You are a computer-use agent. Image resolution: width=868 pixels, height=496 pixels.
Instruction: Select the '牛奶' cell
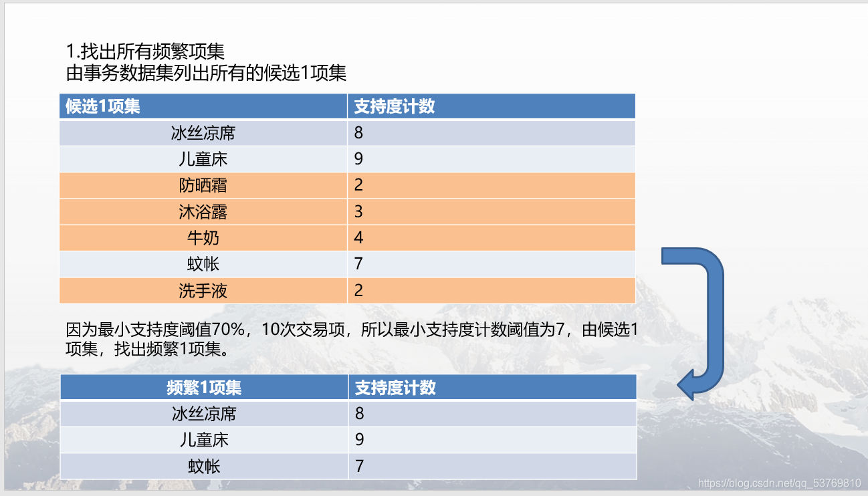point(203,238)
